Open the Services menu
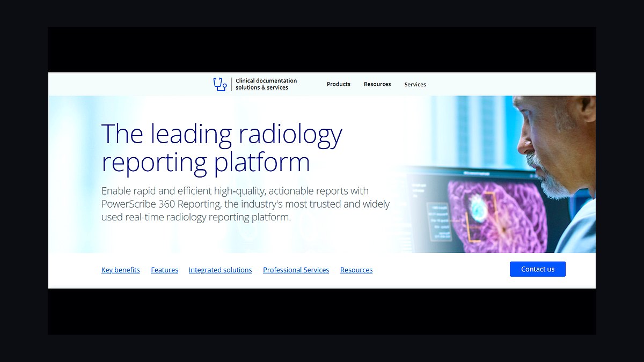 (x=415, y=85)
